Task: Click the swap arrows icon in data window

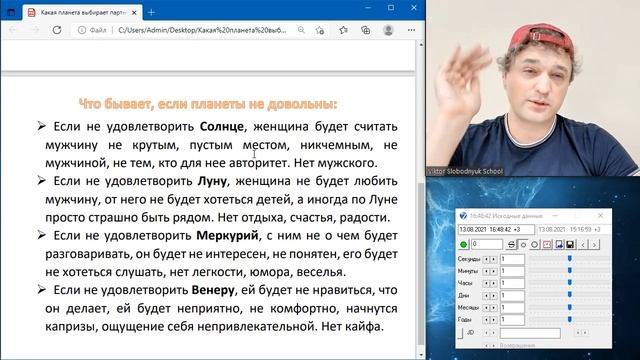Action: (x=511, y=244)
